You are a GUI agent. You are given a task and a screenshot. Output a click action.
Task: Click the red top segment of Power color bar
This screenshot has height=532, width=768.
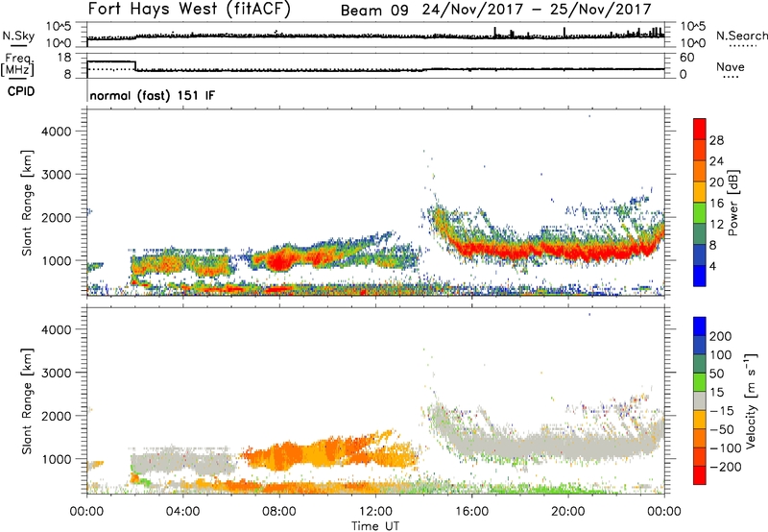point(700,129)
